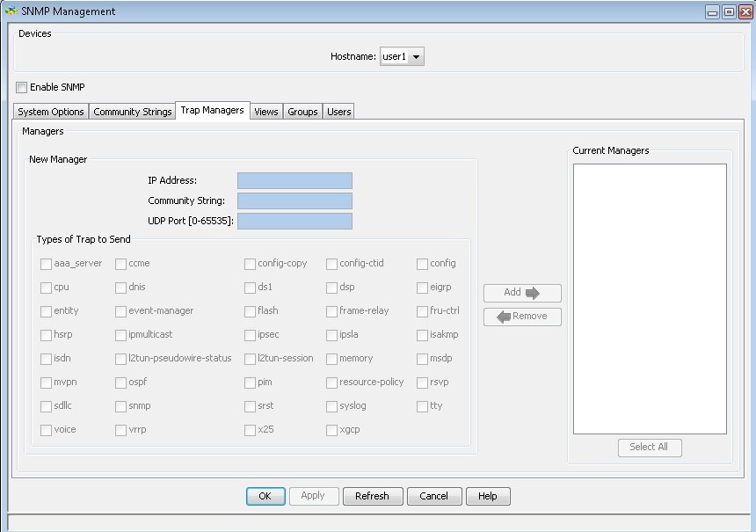Click the IP Address input field

click(x=294, y=180)
